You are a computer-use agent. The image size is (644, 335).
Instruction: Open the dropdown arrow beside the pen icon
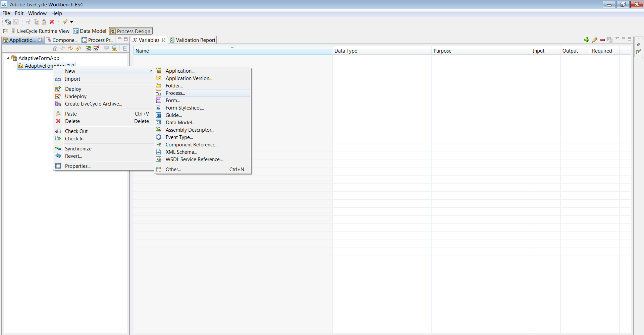point(71,22)
